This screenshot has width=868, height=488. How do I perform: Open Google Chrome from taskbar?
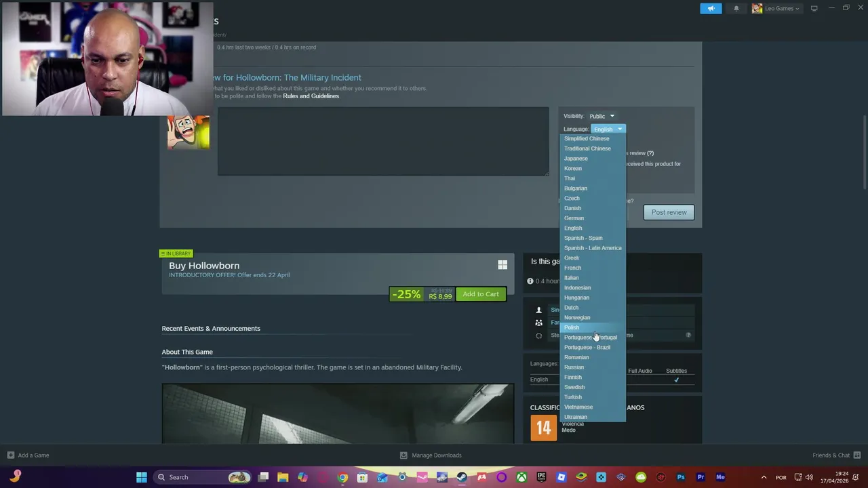(342, 477)
